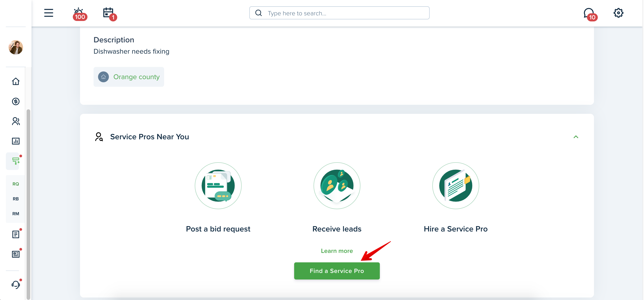Viewport: 644px width, 300px height.
Task: Open the dollar accounting icon
Action: [16, 101]
